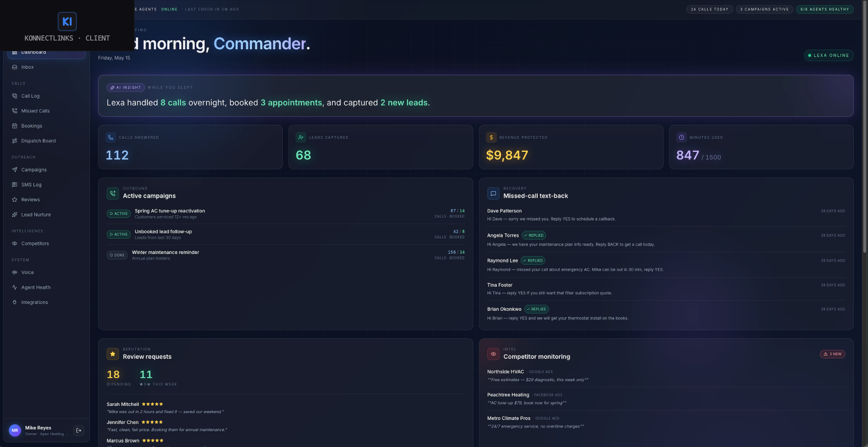
Task: Click the Competitors eye icon in sidebar
Action: [x=14, y=244]
